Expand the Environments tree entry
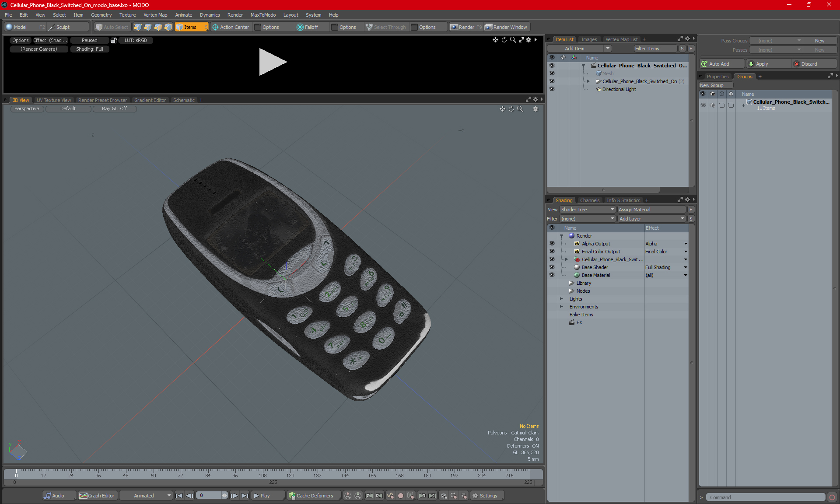Image resolution: width=840 pixels, height=504 pixels. 562,307
